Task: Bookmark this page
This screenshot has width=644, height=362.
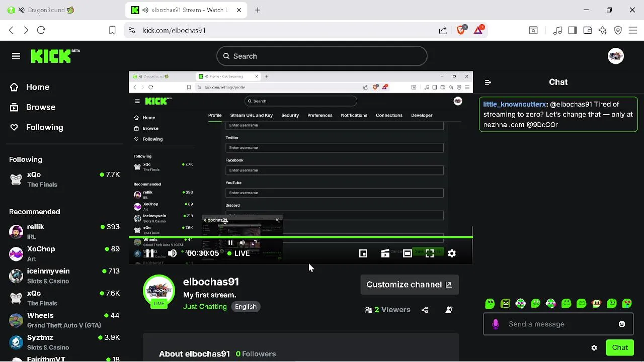Action: [112, 30]
